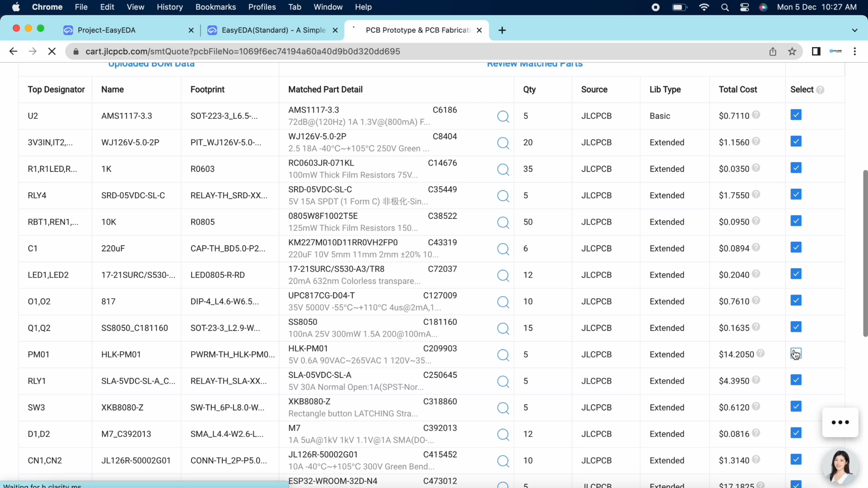Click magnifier in LED1,LED2 row
Screen dimensions: 868x488
click(503, 276)
